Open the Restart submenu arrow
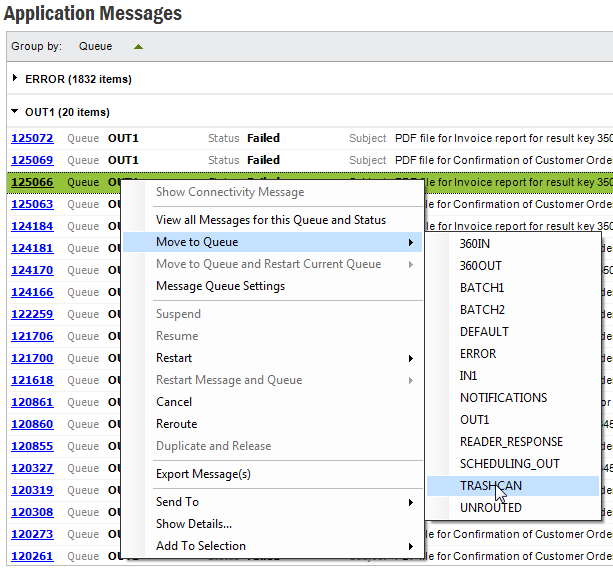Image resolution: width=613 pixels, height=568 pixels. [x=410, y=358]
